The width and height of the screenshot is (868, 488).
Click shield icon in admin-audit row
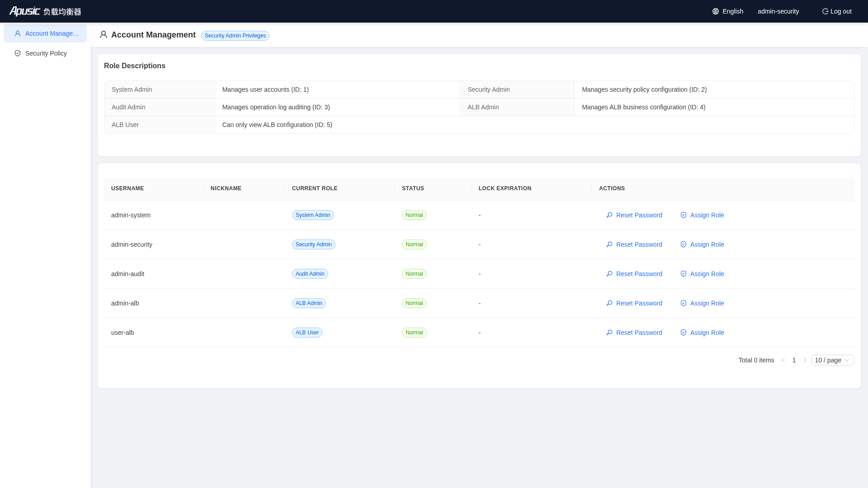click(684, 274)
